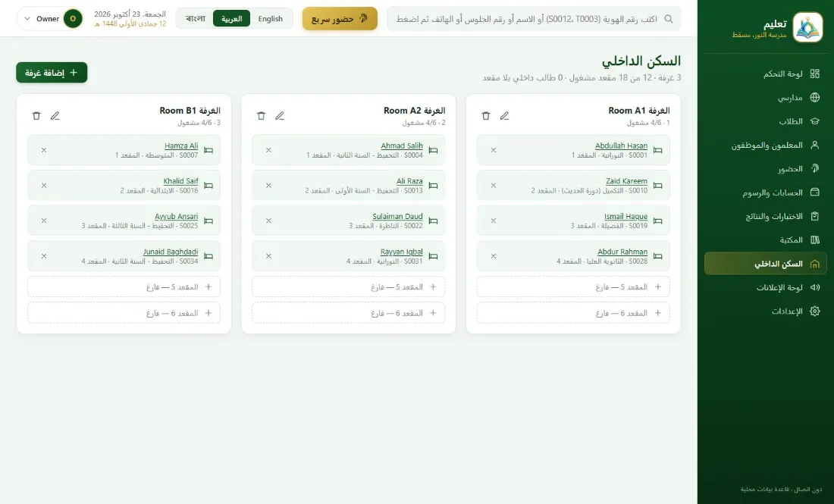
Task: Open Abdur Rahman's student profile link
Action: pos(622,252)
